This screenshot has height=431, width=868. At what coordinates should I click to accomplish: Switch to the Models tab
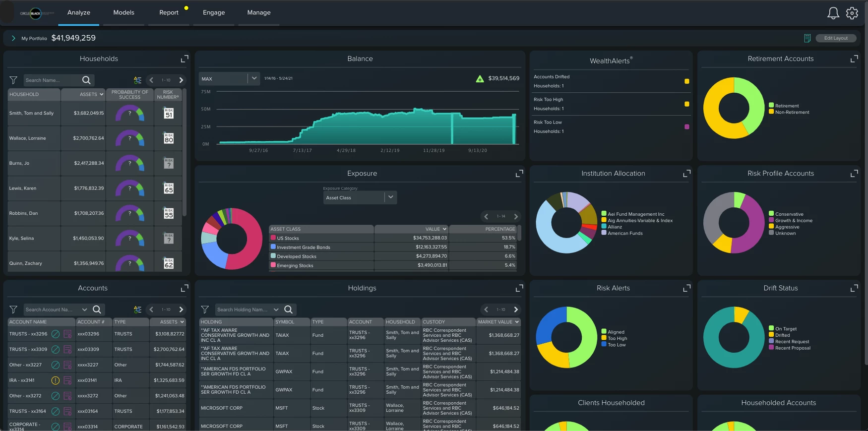pyautogui.click(x=124, y=13)
